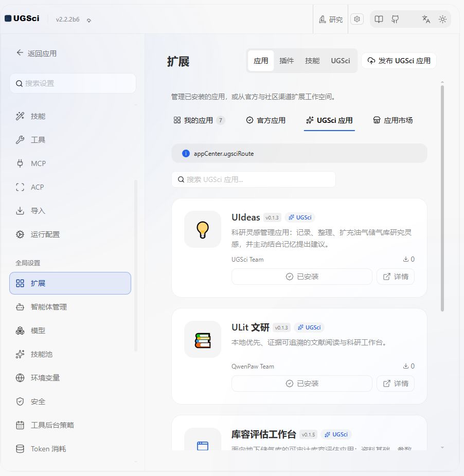Select the UGSci 应用 tab

click(329, 120)
